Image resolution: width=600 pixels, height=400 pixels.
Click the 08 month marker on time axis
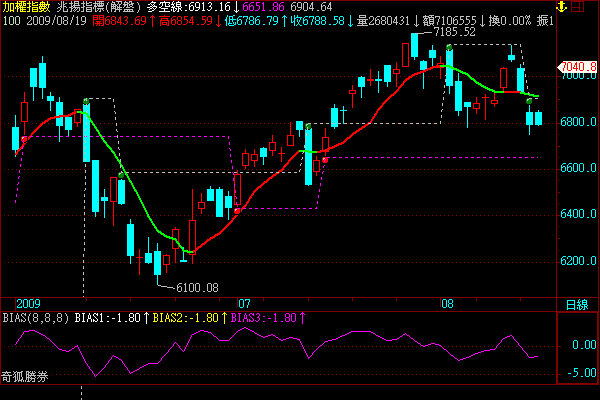(447, 304)
